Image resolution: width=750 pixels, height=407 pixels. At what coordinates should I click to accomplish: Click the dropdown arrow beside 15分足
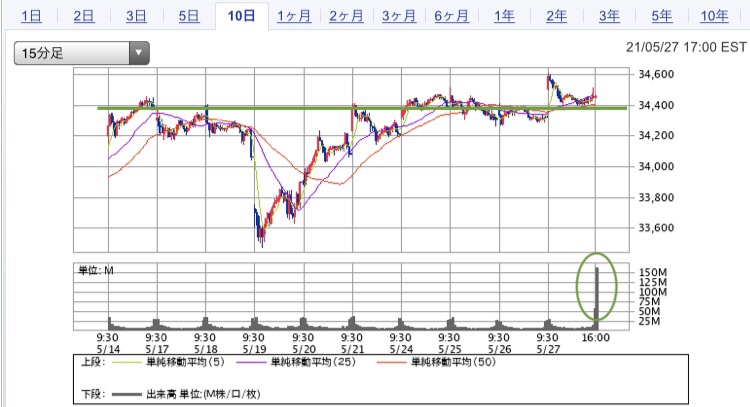tap(139, 53)
